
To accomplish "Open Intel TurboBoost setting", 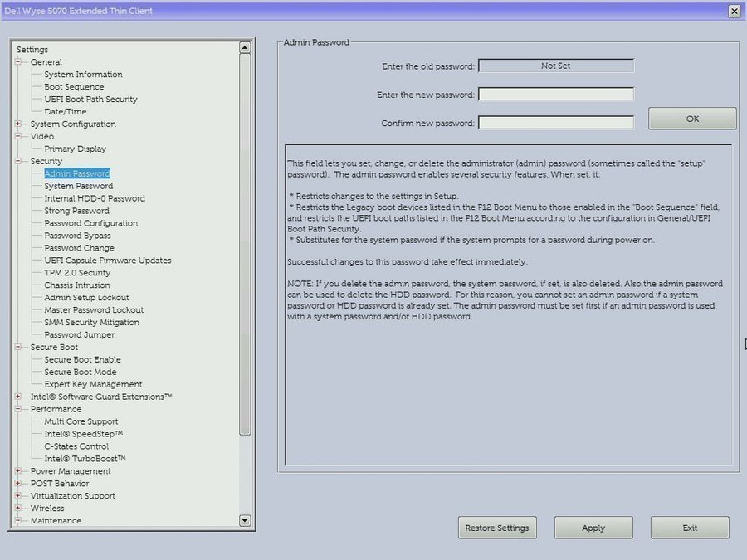I will click(x=85, y=459).
